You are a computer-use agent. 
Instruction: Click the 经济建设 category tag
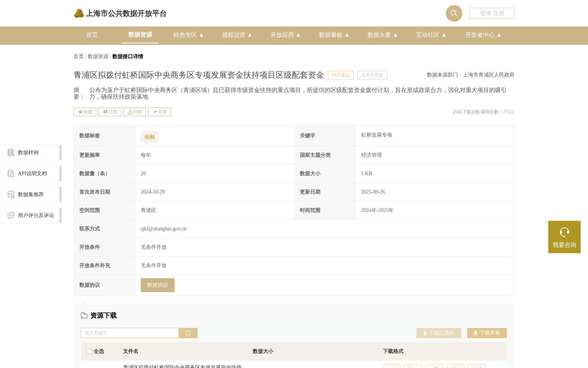click(x=341, y=75)
